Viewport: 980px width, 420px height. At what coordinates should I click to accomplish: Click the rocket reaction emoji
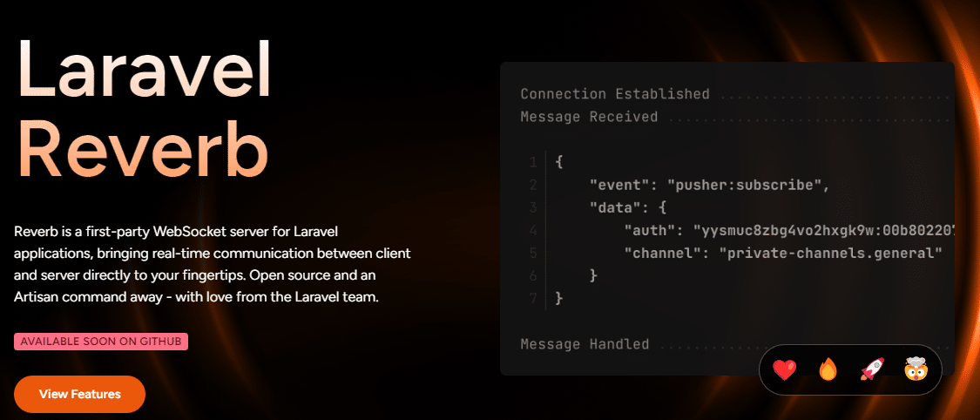pyautogui.click(x=872, y=370)
